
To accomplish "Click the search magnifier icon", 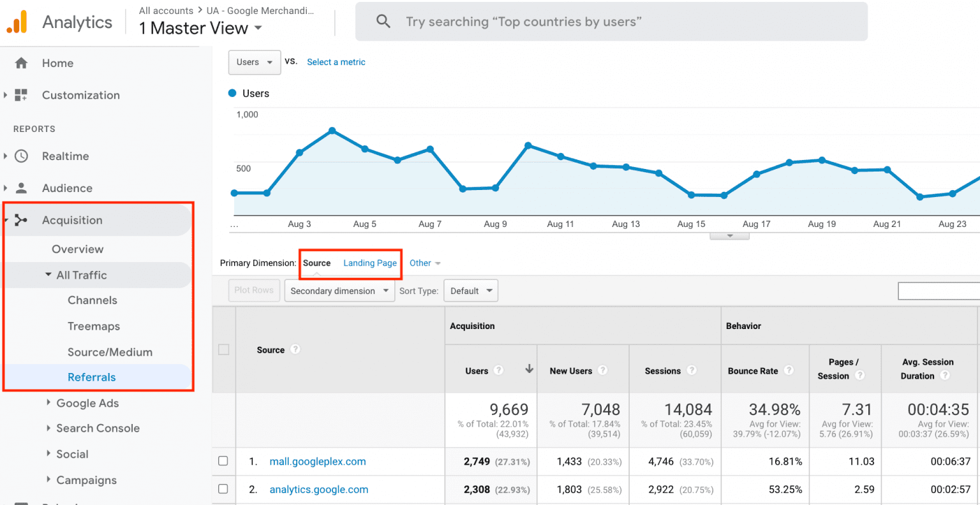I will click(x=383, y=21).
